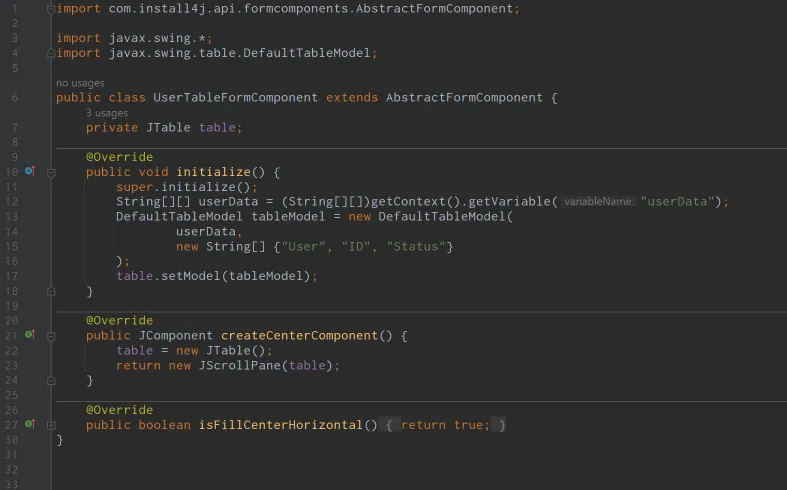Click the com.install4j import path on line 1

[x=311, y=9]
